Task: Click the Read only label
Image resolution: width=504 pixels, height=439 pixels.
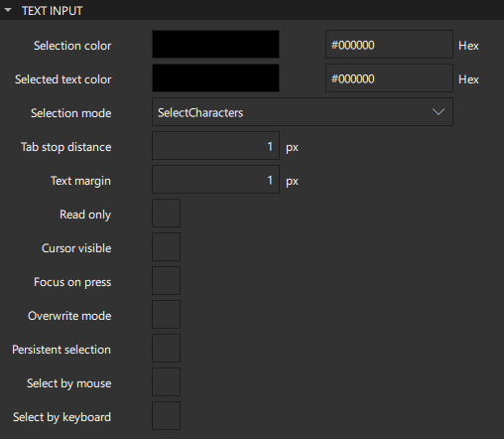Action: pyautogui.click(x=85, y=215)
